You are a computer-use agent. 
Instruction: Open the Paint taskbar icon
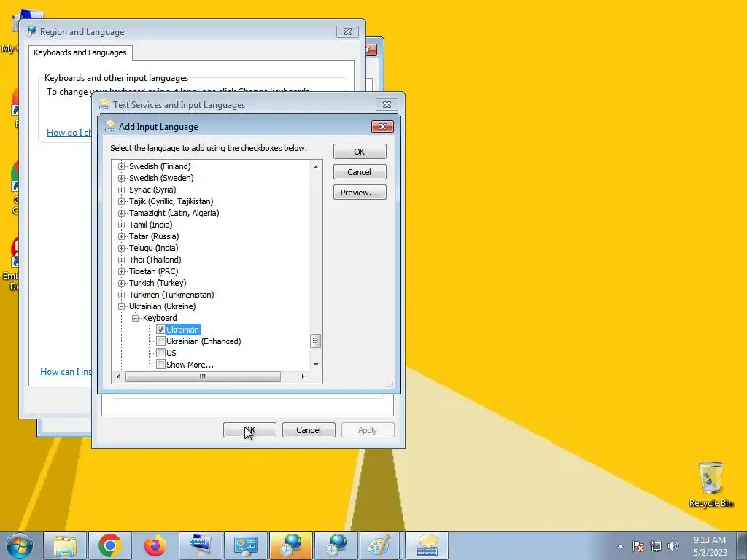point(379,545)
